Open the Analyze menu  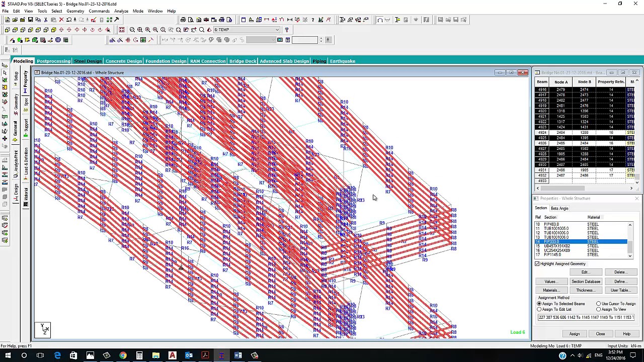tap(121, 11)
